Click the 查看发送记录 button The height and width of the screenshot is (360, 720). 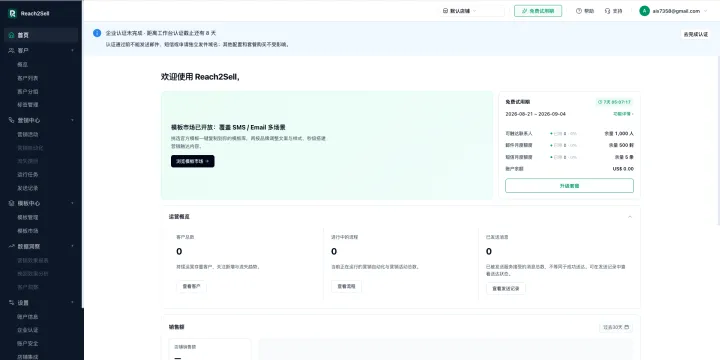click(506, 289)
